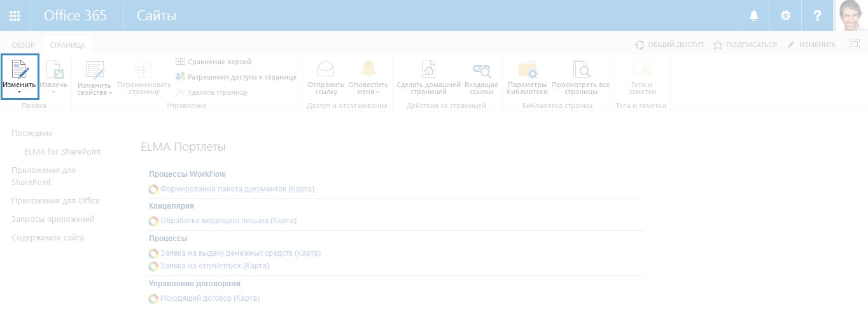Open Приложения для Office link
The height and width of the screenshot is (318, 868).
pos(55,201)
